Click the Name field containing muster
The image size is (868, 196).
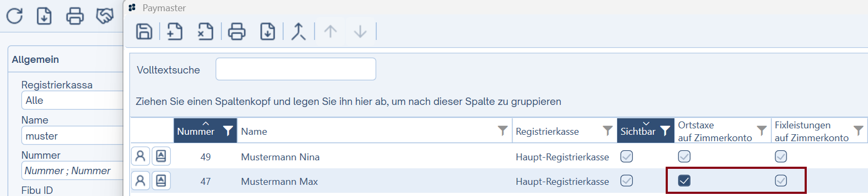[x=72, y=136]
